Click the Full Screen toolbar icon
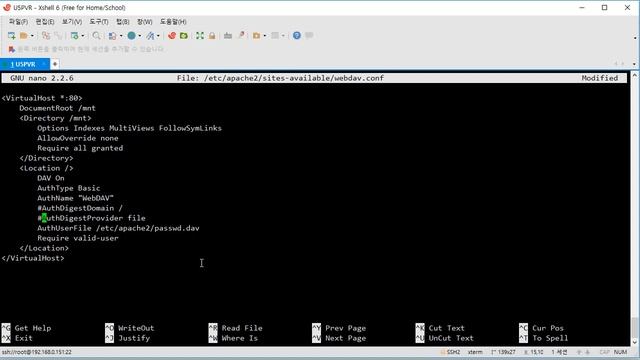Image resolution: width=640 pixels, height=360 pixels. [200, 36]
